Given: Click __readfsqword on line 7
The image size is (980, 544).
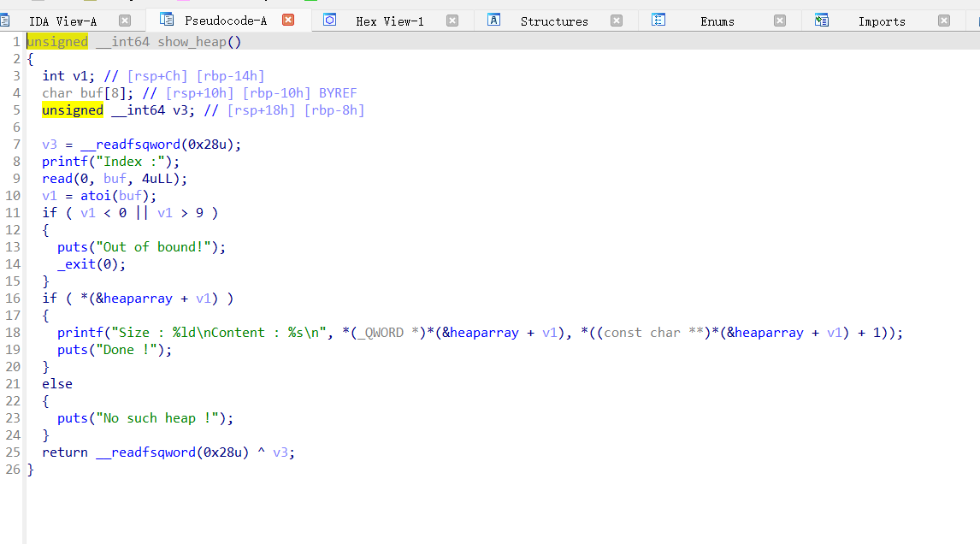Looking at the screenshot, I should [x=131, y=145].
